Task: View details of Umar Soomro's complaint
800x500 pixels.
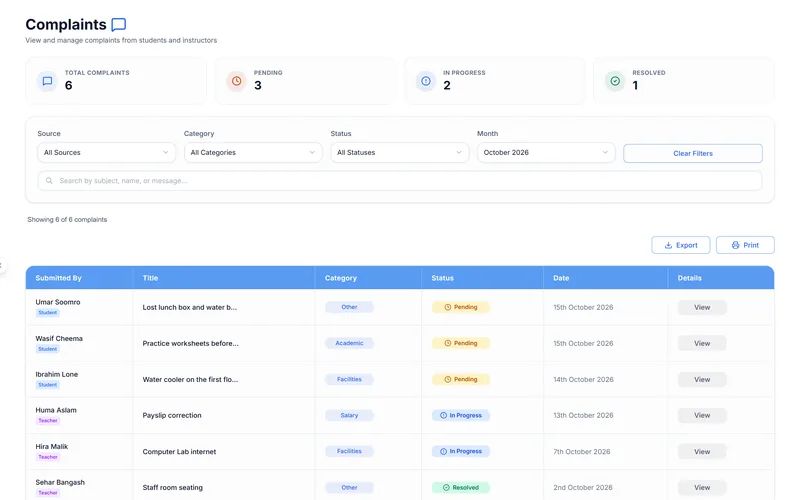Action: coord(702,307)
